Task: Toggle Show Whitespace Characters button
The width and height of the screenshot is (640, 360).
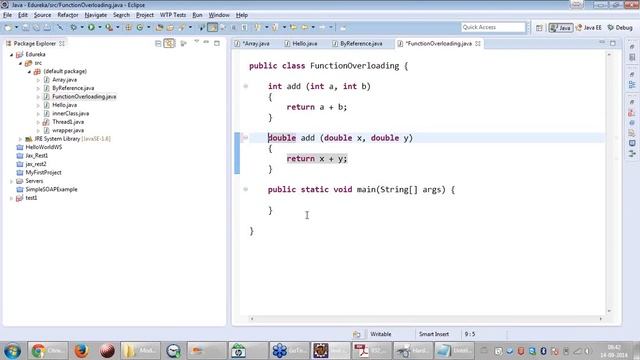Action: (x=244, y=27)
